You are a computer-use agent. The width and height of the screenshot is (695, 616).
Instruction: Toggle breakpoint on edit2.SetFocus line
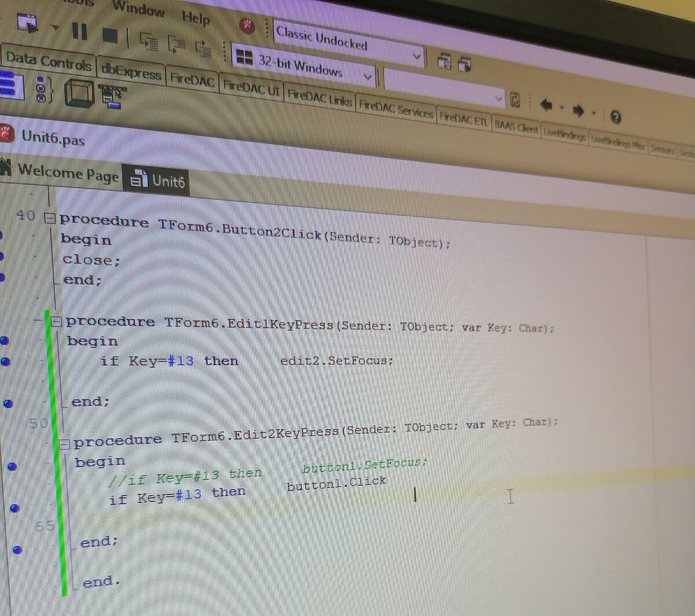[6, 361]
